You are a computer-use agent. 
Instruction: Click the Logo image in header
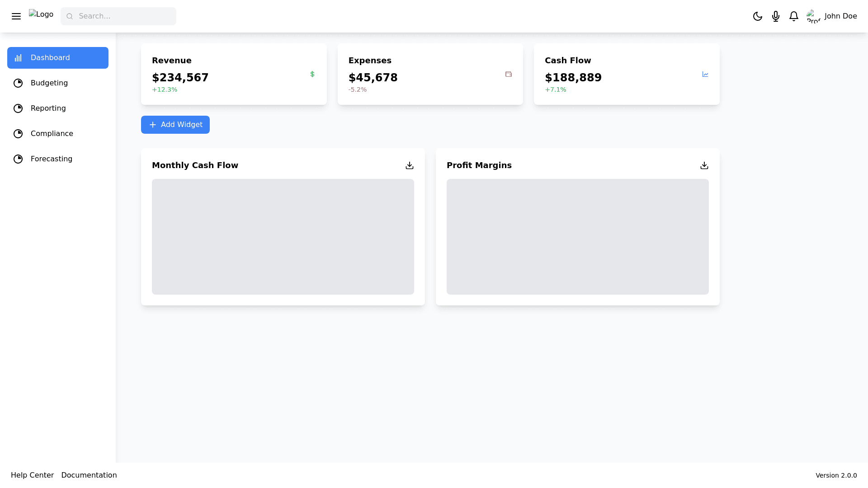[x=41, y=14]
